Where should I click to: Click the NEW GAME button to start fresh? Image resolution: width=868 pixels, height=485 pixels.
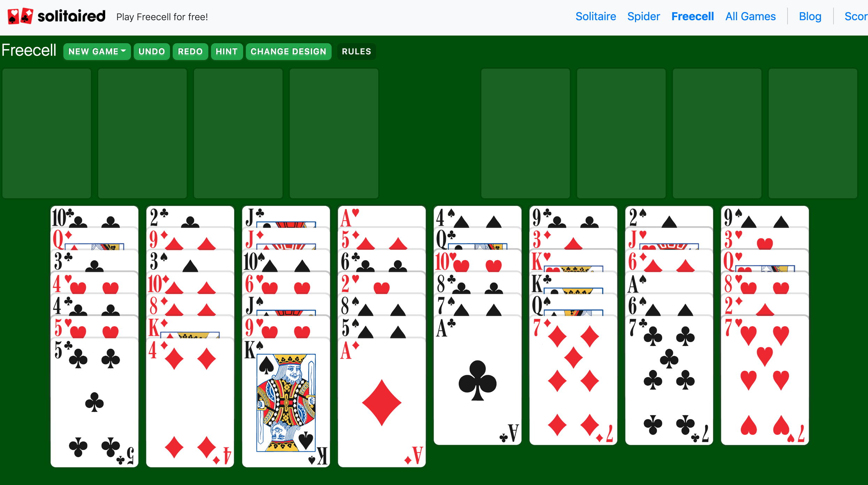coord(96,51)
